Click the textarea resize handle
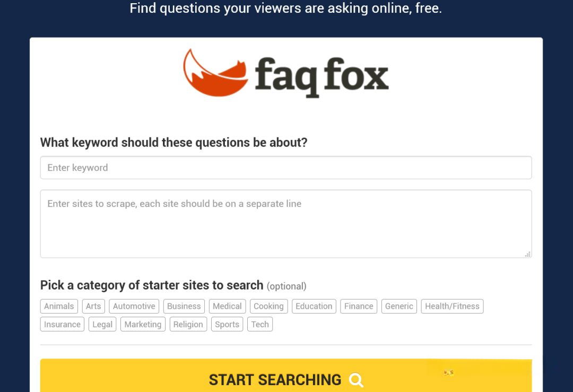The width and height of the screenshot is (573, 392). click(527, 254)
